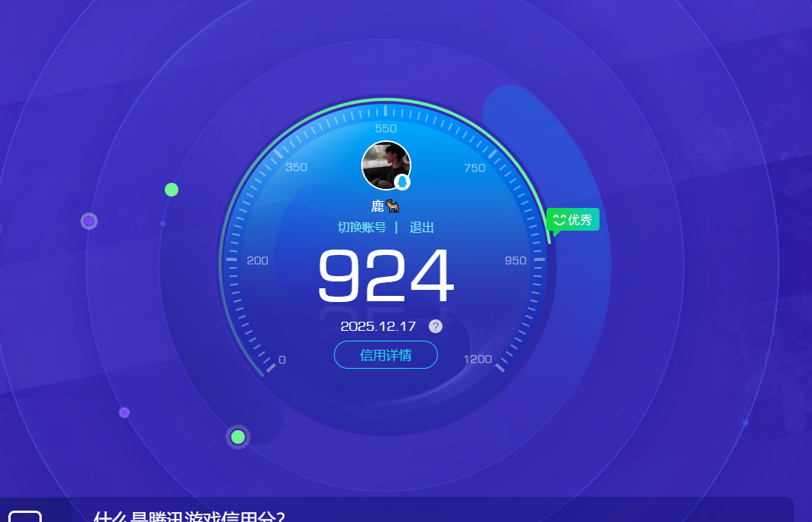Click the QQ penguin badge on avatar
The image size is (812, 522).
(x=402, y=182)
